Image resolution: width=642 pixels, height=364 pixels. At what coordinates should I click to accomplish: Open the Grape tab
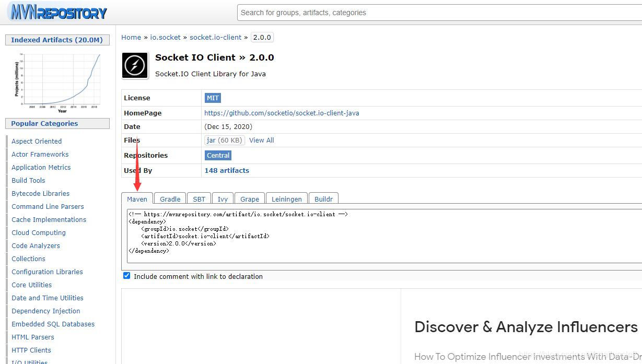pyautogui.click(x=250, y=199)
